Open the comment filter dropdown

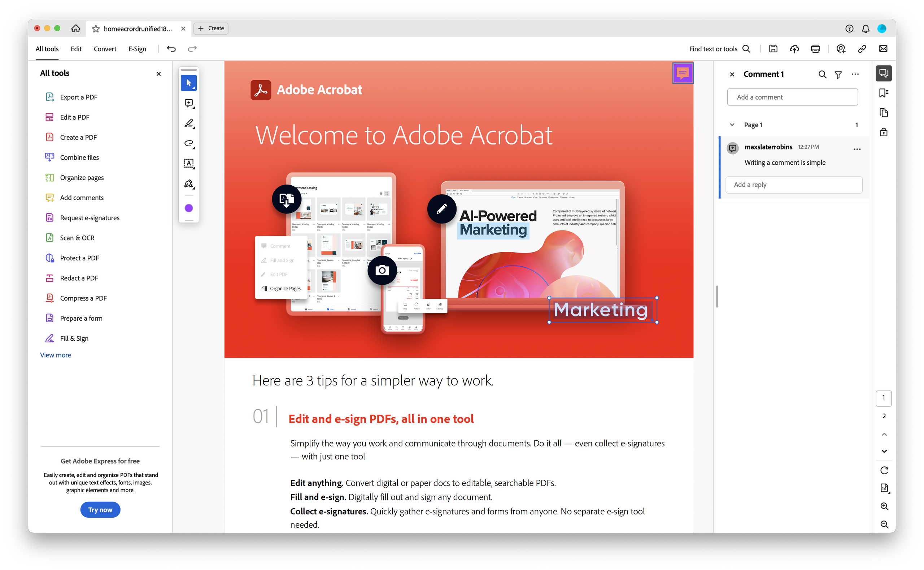(x=838, y=74)
